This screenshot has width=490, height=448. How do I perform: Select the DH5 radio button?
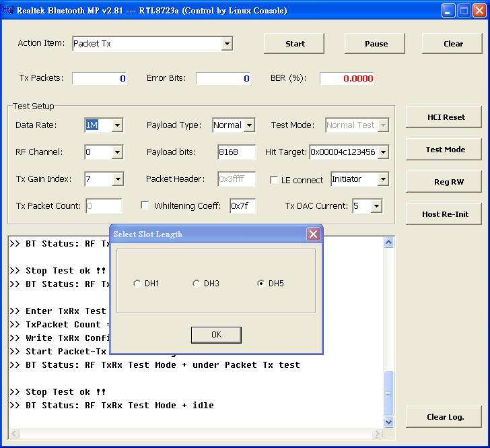pyautogui.click(x=271, y=284)
